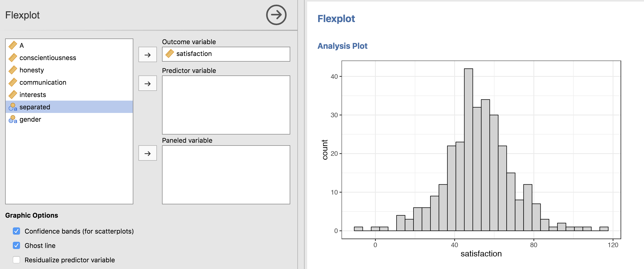Click the run analysis arrow circle icon
The height and width of the screenshot is (269, 644).
tap(276, 15)
